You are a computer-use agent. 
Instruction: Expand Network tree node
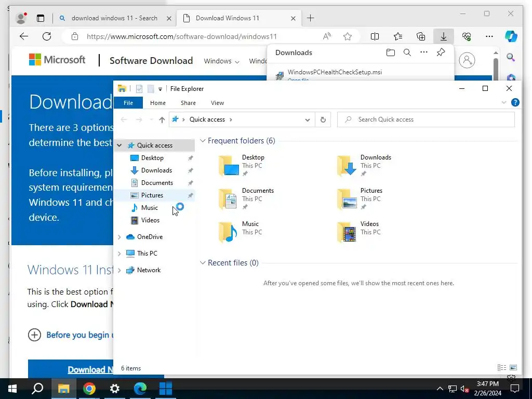coord(119,270)
